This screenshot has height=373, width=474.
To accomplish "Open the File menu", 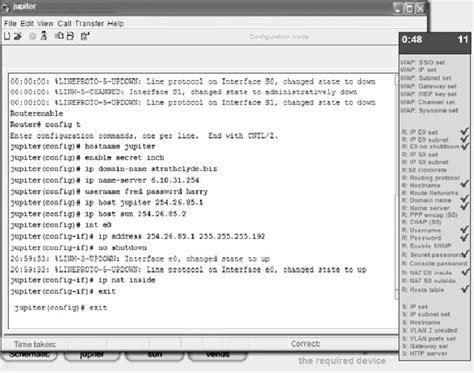I will (10, 23).
